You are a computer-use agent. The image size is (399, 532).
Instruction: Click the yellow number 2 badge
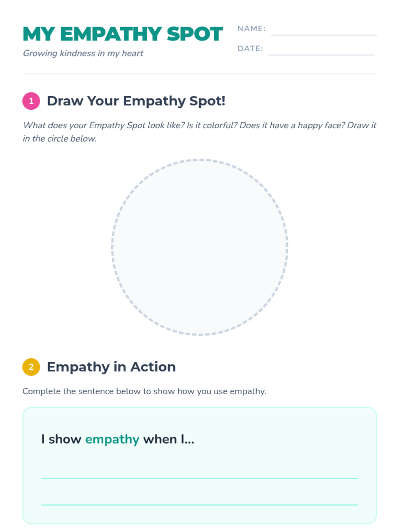coord(31,367)
